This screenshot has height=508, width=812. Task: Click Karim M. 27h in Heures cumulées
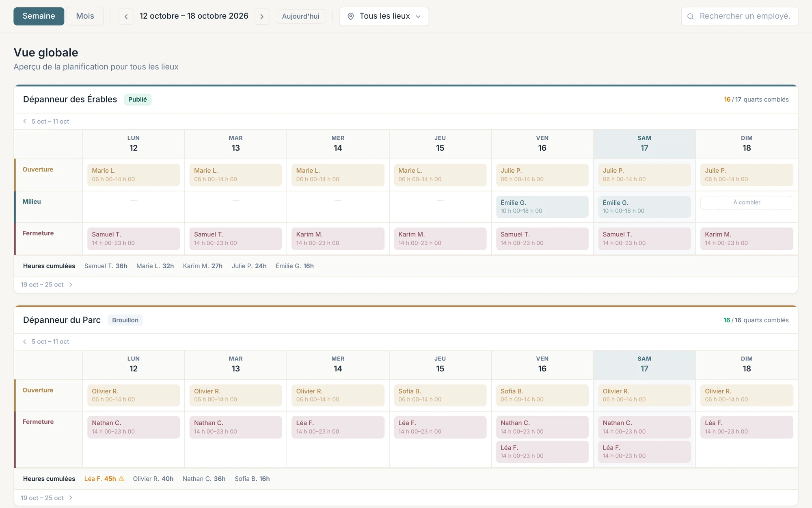(x=203, y=266)
